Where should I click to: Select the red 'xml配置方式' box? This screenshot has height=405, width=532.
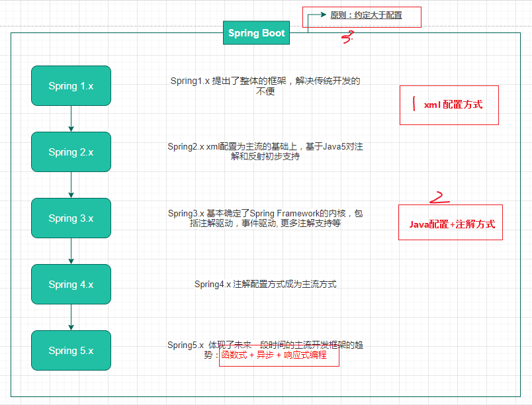coord(449,105)
